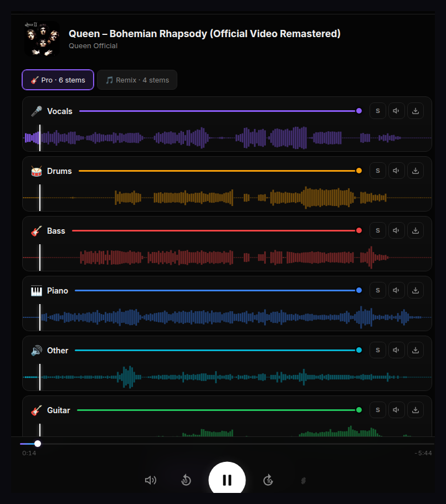The width and height of the screenshot is (446, 504).
Task: Click the Bohemian Rhapsody song title
Action: pyautogui.click(x=204, y=34)
